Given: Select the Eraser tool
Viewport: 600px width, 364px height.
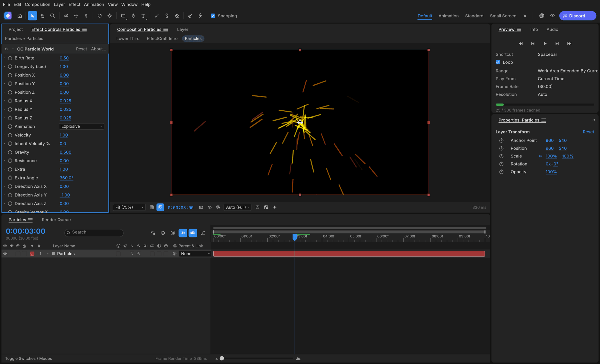Looking at the screenshot, I should tap(177, 16).
